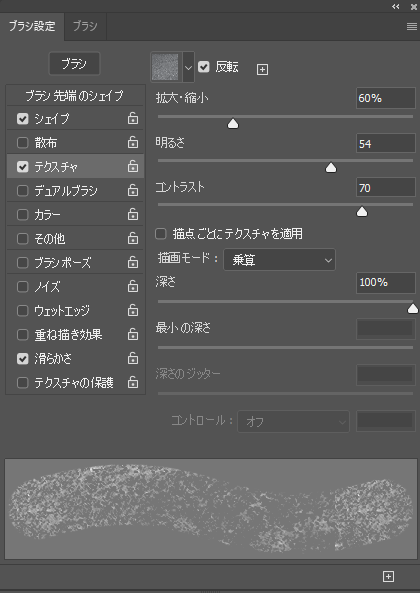Open the 描画モード dropdown showing 乗算
Screen dimensions: 420x593
coord(279,260)
